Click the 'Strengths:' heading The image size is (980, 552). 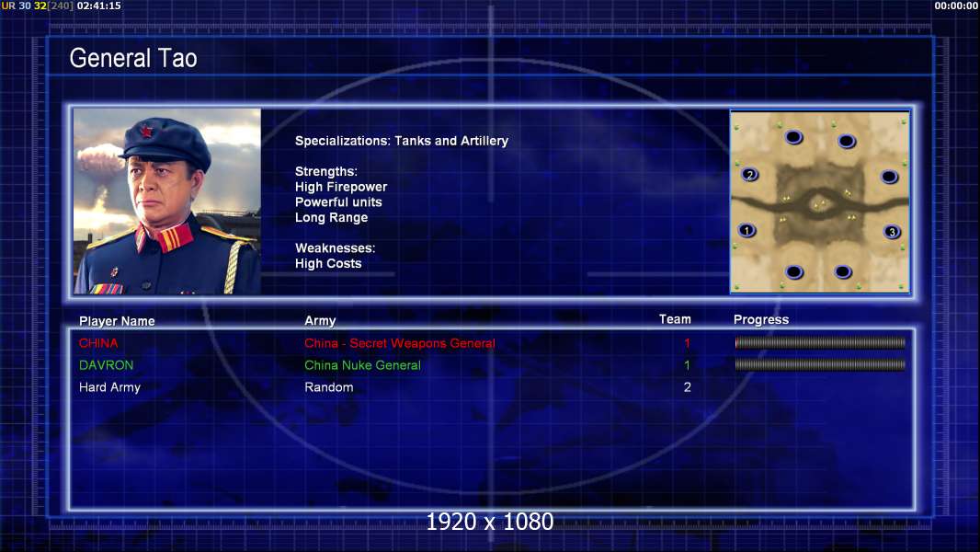(325, 172)
